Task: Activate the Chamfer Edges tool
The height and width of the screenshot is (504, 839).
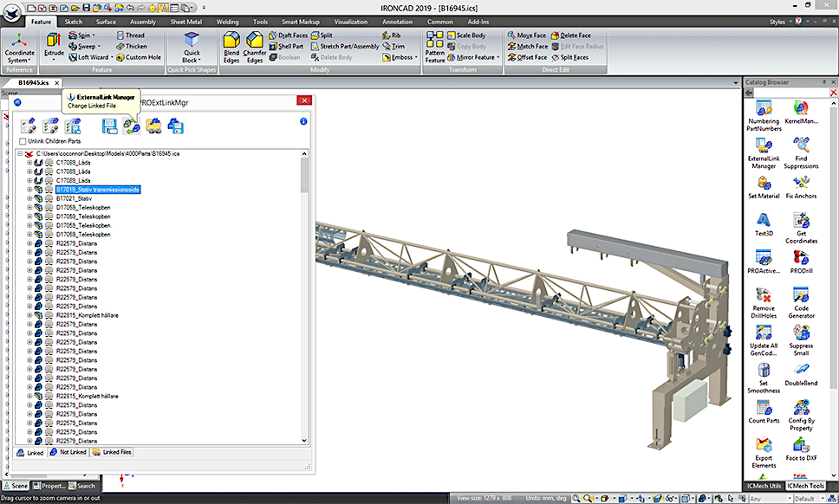Action: tap(255, 43)
